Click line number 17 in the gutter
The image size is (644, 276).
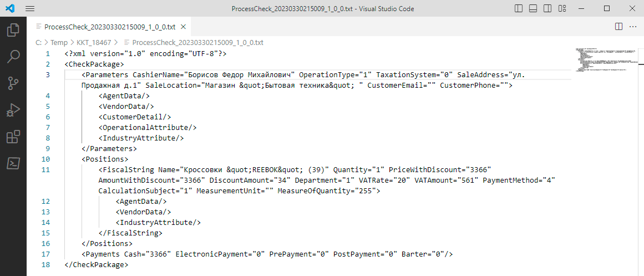coord(46,254)
